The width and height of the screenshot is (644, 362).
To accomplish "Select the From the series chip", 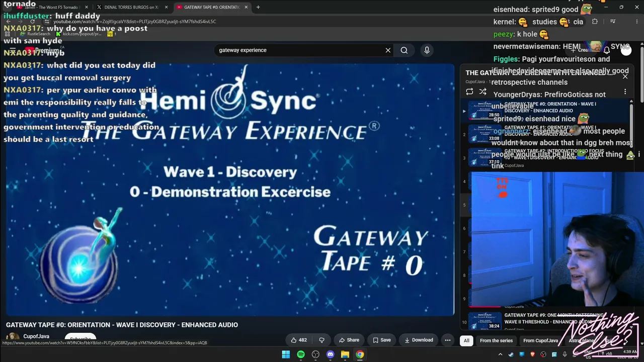I will click(x=496, y=340).
